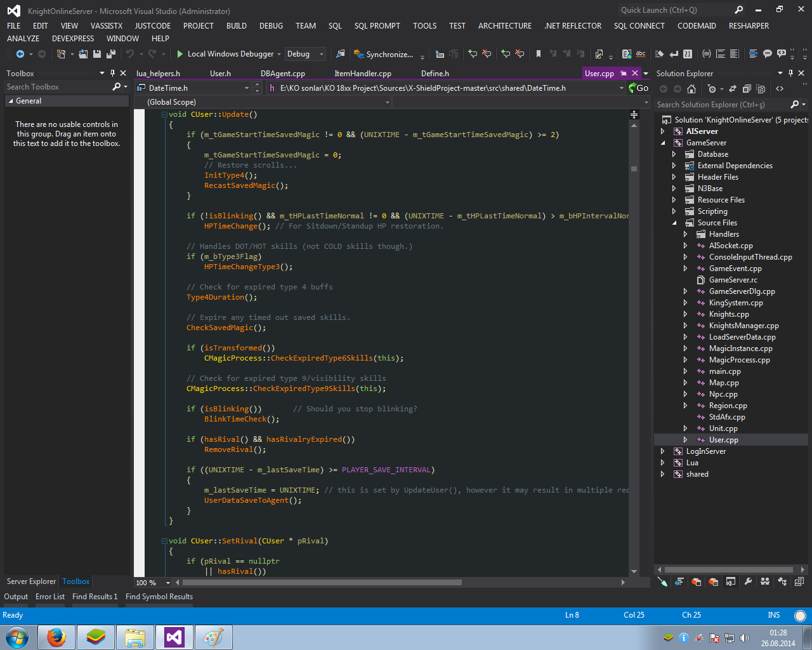
Task: Switch to the Server Explorer tab
Action: [31, 581]
